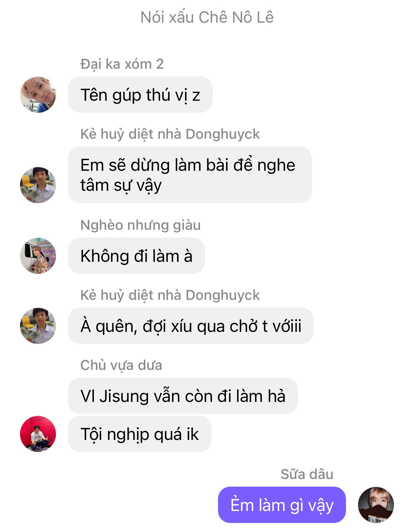Tap the 'Vl Jisung vẫn còn đi làm hả' message
This screenshot has height=532, width=414.
point(183,396)
